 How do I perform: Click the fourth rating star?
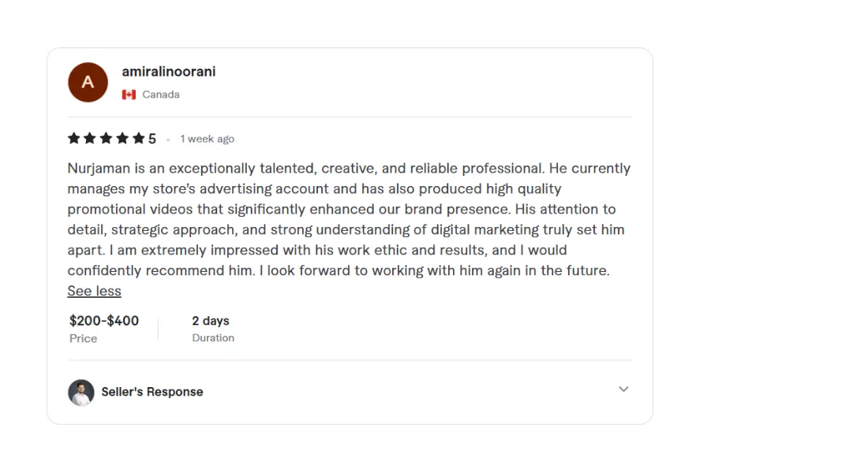122,139
